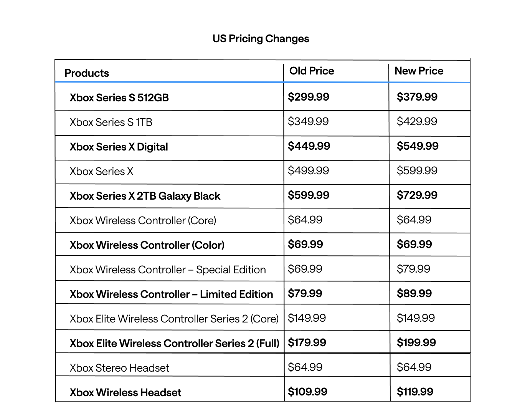This screenshot has height=420, width=515.
Task: Click Xbox Wireless Controller – Limited Edition
Action: 171,294
